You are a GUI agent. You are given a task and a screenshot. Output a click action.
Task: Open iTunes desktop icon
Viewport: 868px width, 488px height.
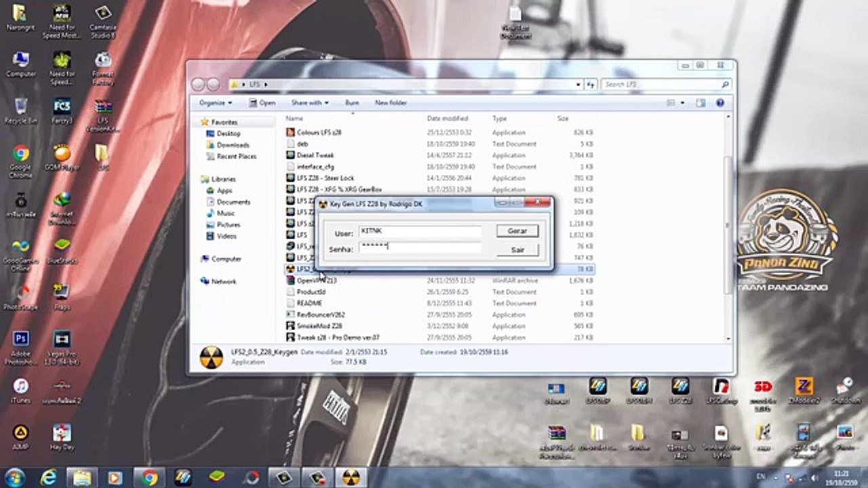(x=20, y=391)
